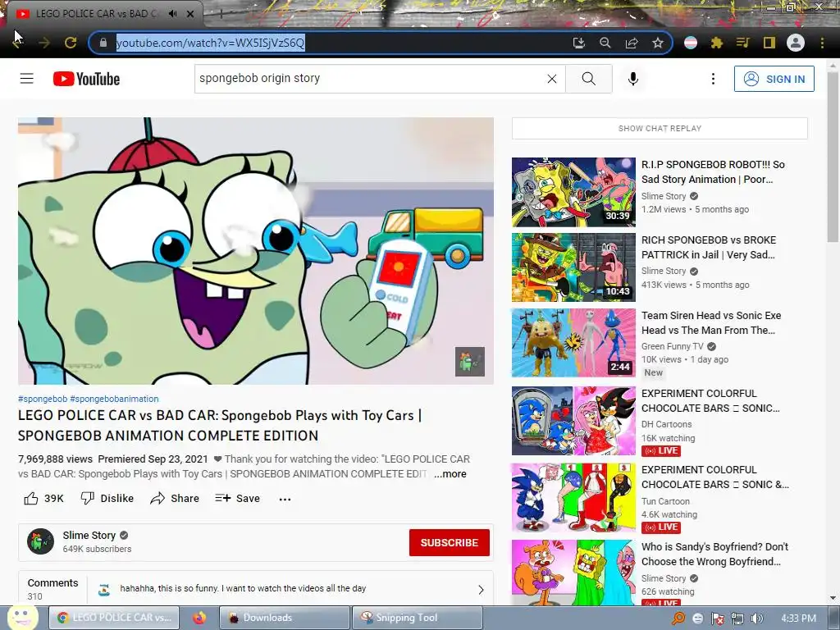Click SHOW CHAT REPLAY button
Screen dimensions: 840x630
660,129
